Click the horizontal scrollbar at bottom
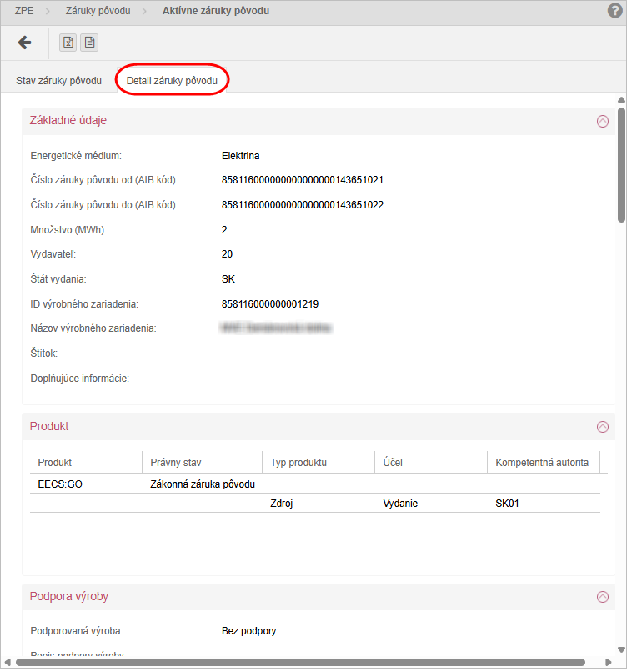Viewport: 627px width, 672px height. click(308, 663)
